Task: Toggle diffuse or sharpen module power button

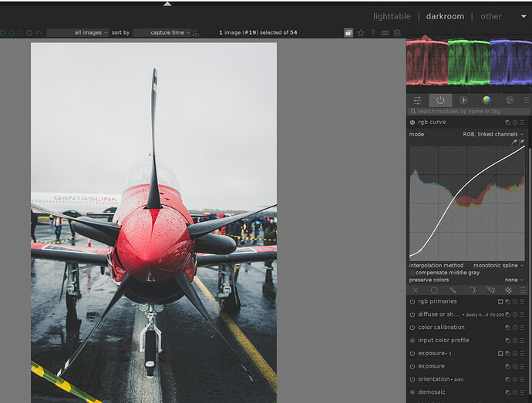Action: point(412,315)
